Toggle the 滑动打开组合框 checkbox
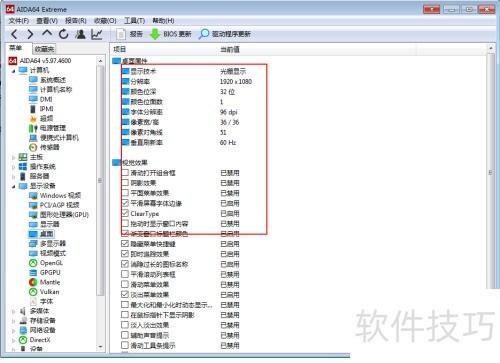 coord(125,173)
